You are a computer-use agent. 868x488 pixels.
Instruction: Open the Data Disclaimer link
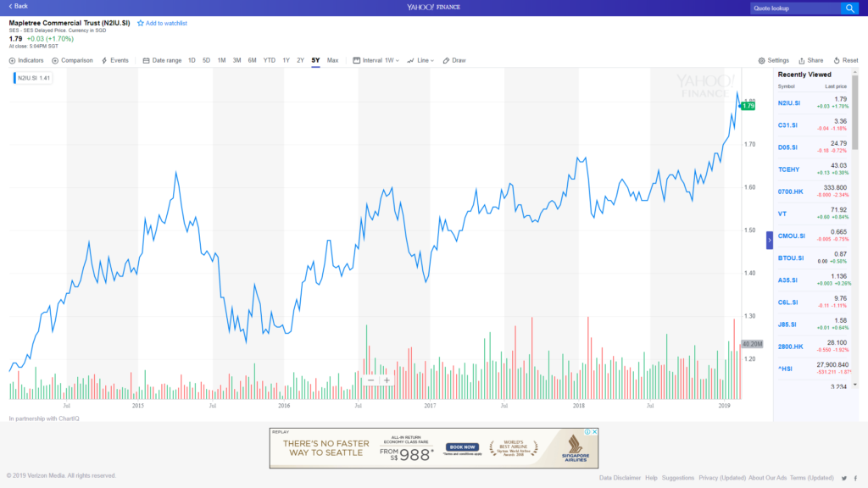coord(620,478)
